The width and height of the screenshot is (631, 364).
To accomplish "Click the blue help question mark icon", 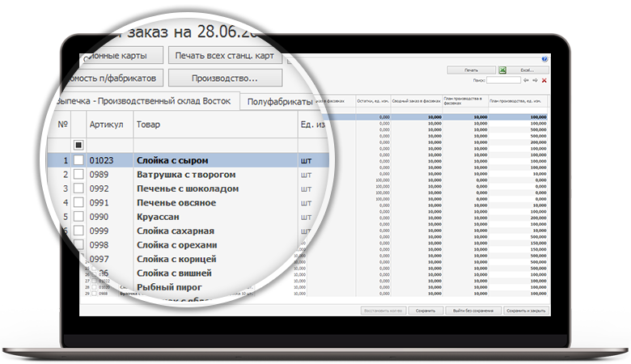I will [544, 59].
